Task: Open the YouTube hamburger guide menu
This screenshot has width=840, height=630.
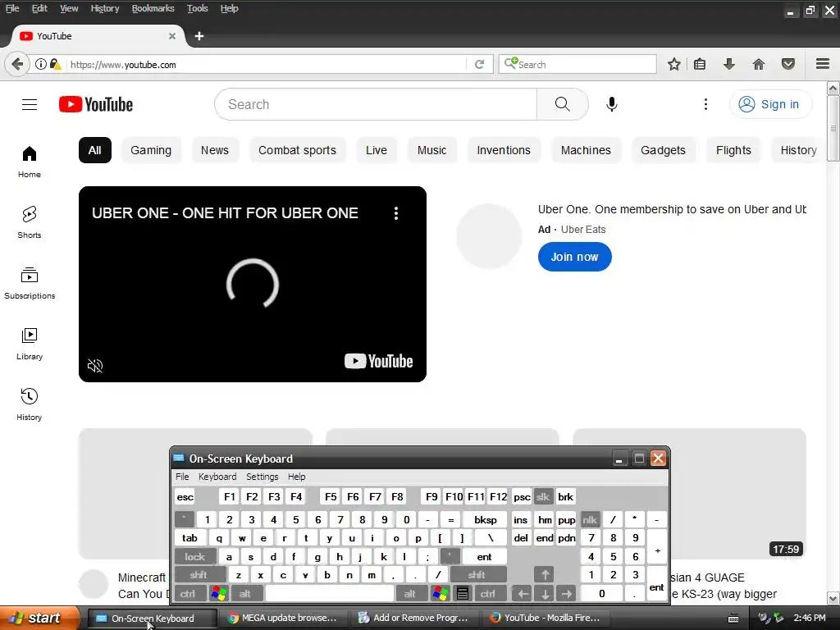Action: point(30,104)
